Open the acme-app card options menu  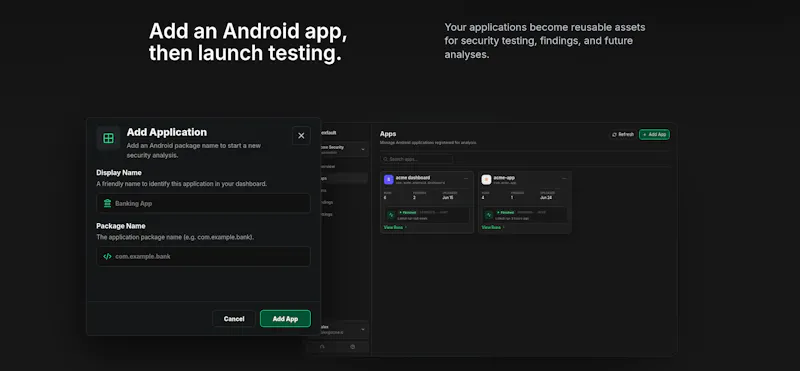click(x=564, y=179)
